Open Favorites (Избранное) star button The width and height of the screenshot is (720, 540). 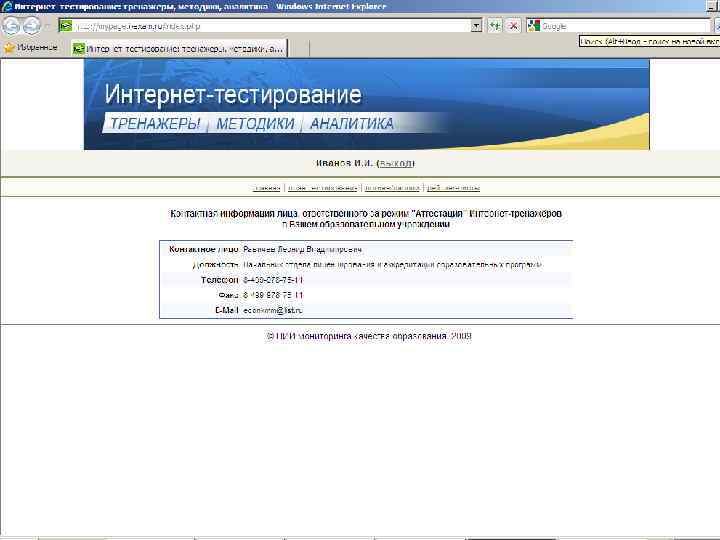click(x=31, y=47)
